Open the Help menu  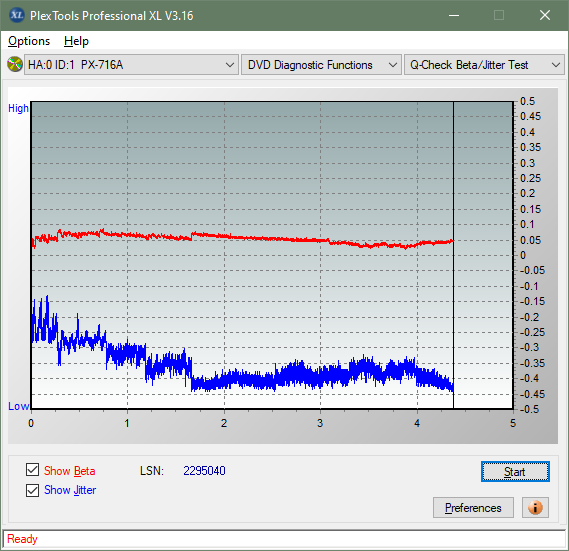(x=76, y=41)
